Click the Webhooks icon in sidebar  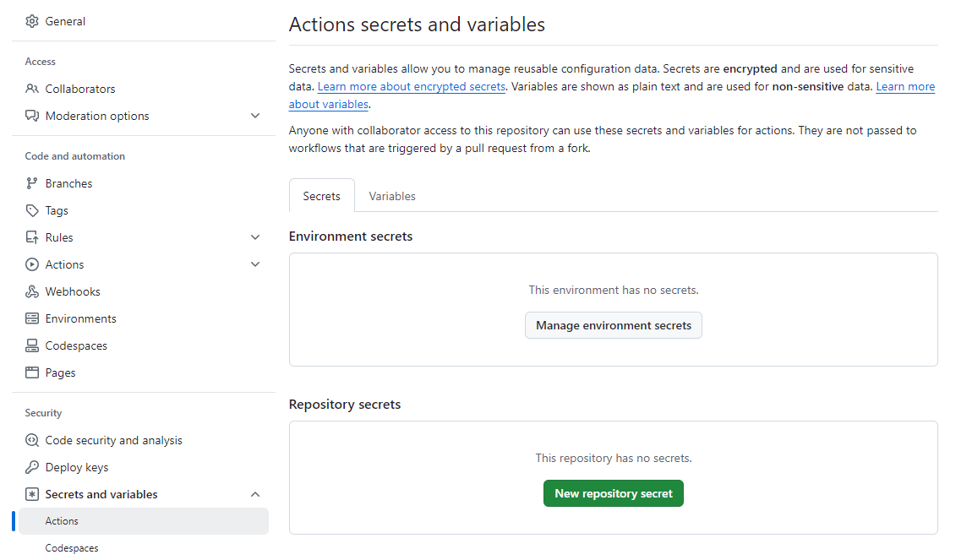(x=32, y=291)
